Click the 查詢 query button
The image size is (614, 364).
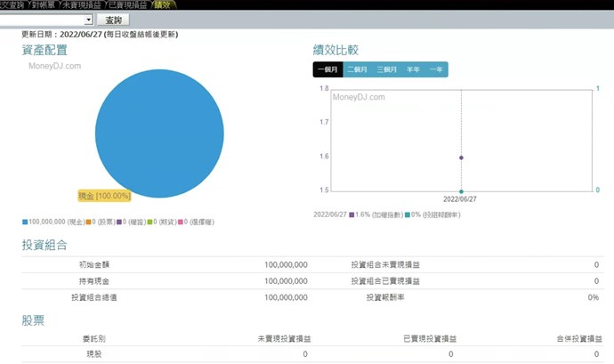click(114, 19)
